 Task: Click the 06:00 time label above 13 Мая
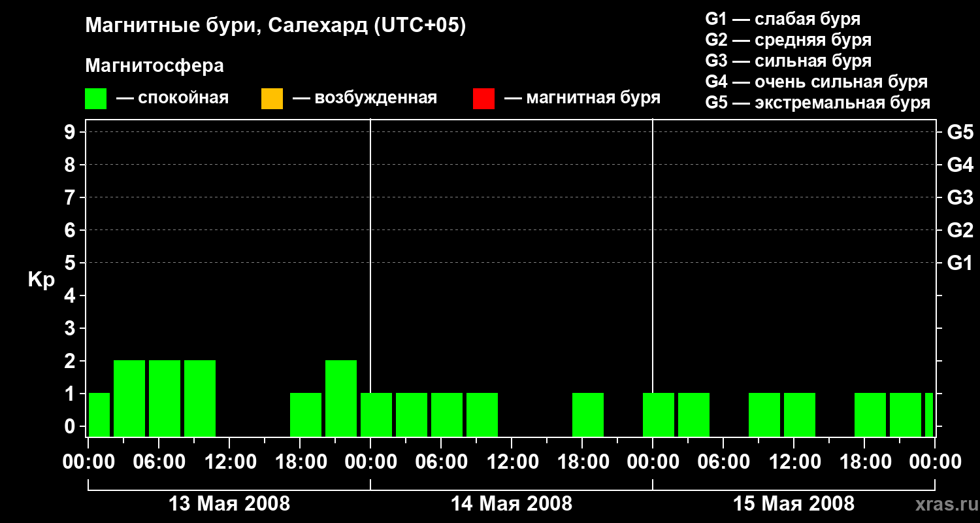159,462
